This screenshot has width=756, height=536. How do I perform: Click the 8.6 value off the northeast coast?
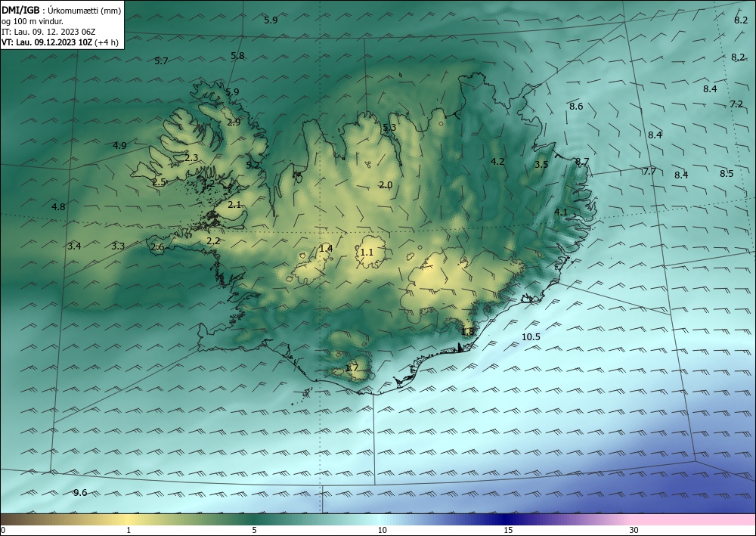[x=576, y=106]
